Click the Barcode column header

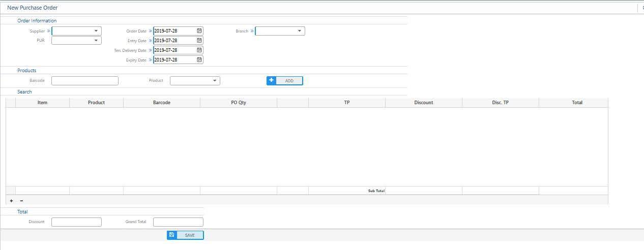162,103
